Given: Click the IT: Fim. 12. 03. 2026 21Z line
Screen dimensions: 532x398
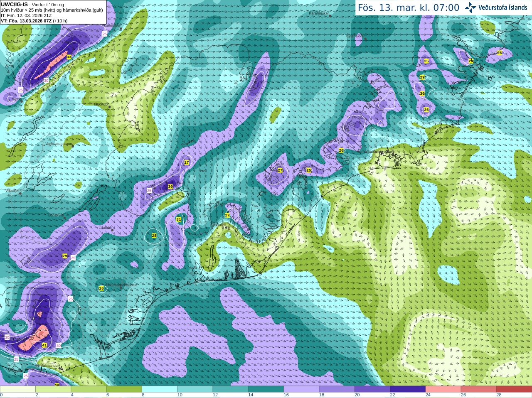Looking at the screenshot, I should [x=26, y=15].
